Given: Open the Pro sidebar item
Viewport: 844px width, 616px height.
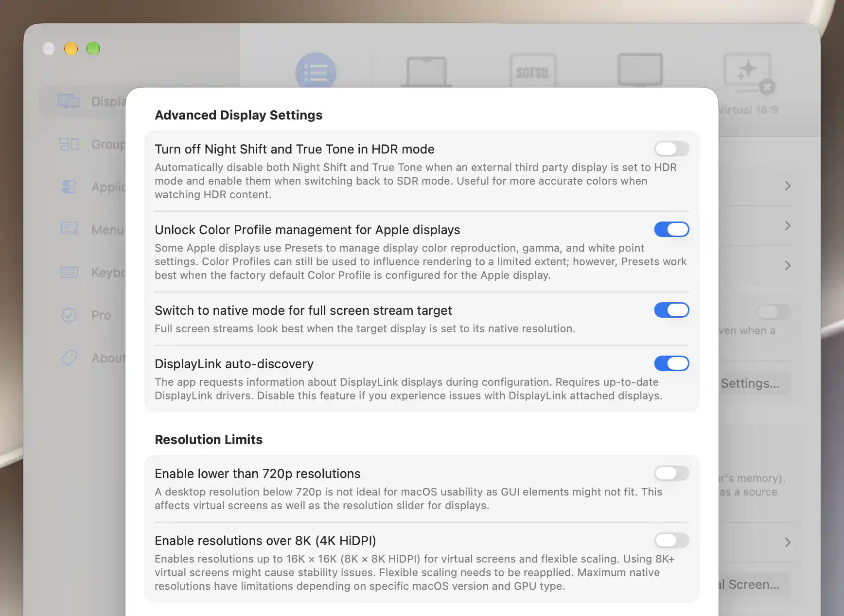Looking at the screenshot, I should click(x=101, y=315).
